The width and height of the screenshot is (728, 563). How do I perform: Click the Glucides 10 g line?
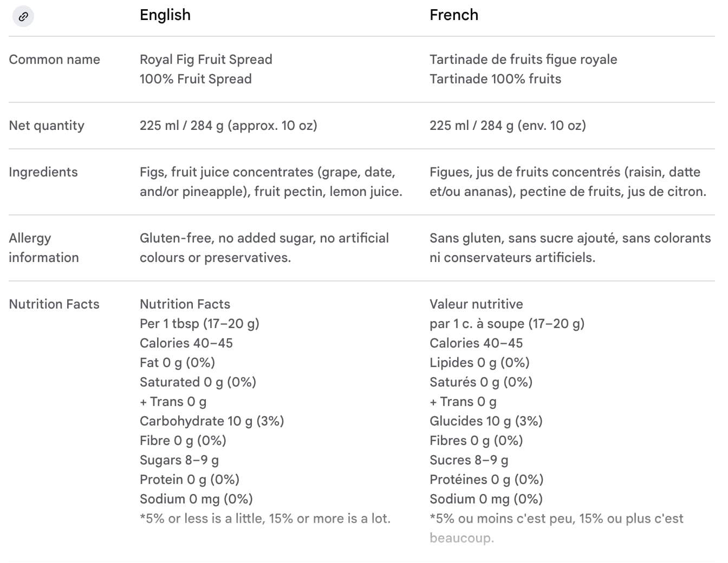(485, 421)
